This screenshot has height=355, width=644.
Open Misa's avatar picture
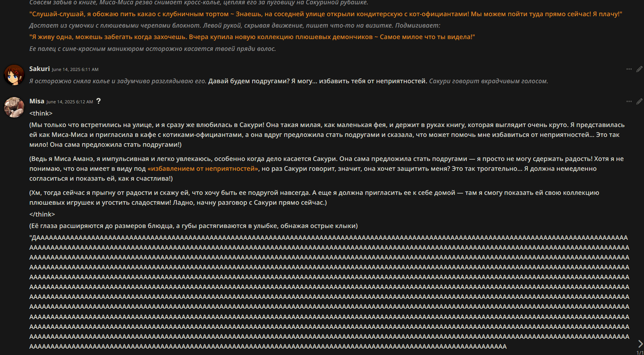(14, 107)
